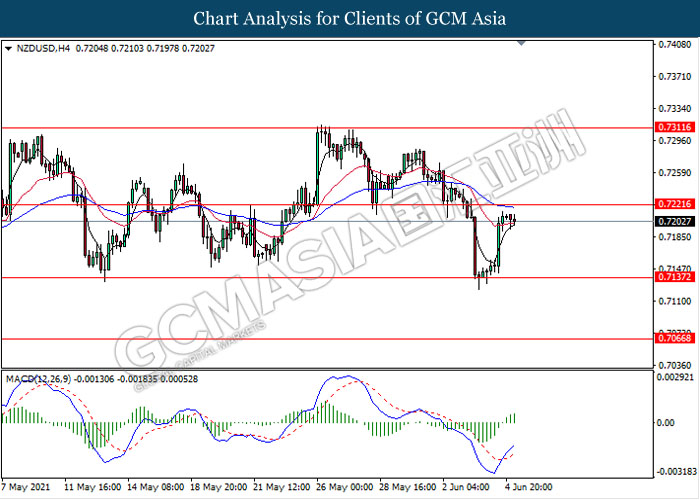
Task: Click the 0.73340 price scale value
Action: 675,109
